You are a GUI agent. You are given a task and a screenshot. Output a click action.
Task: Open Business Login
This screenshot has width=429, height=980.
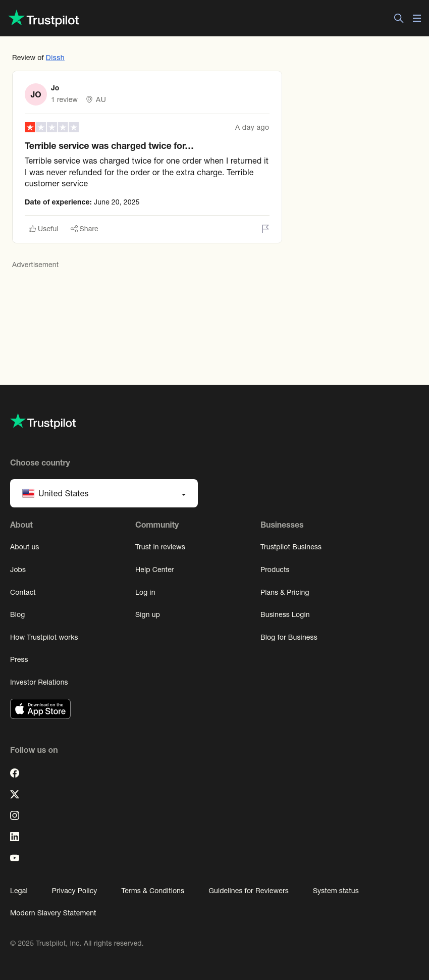285,614
